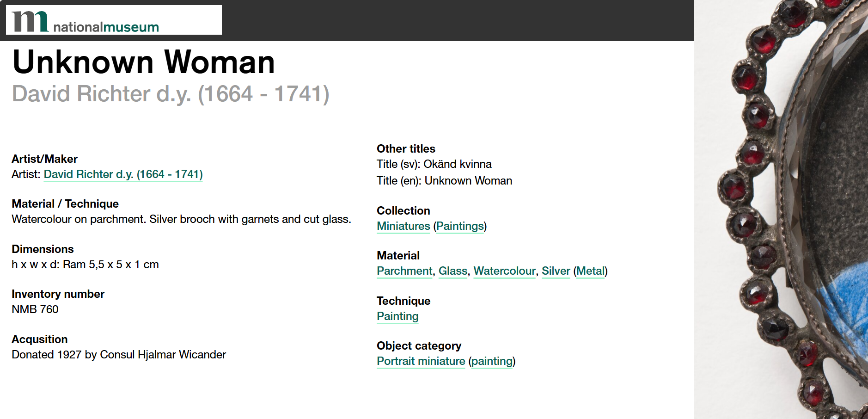Open the David Richter d.y. artist link
The image size is (868, 419).
(123, 174)
